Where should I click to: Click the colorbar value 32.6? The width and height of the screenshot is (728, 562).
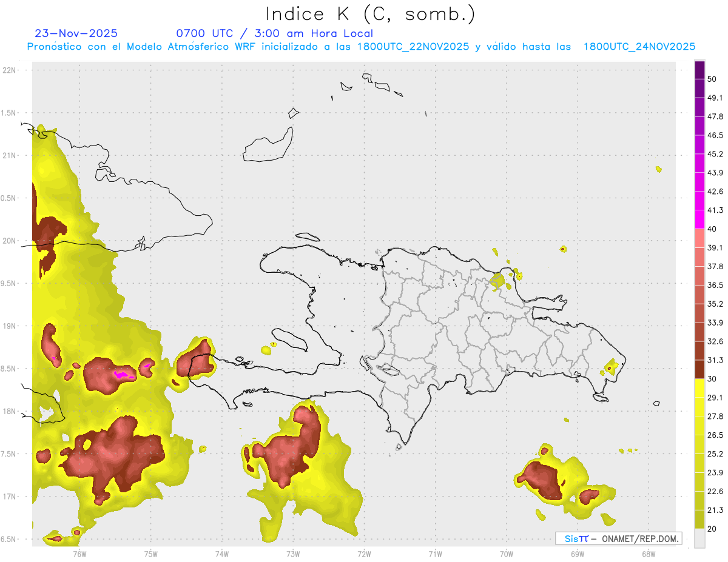(x=716, y=341)
